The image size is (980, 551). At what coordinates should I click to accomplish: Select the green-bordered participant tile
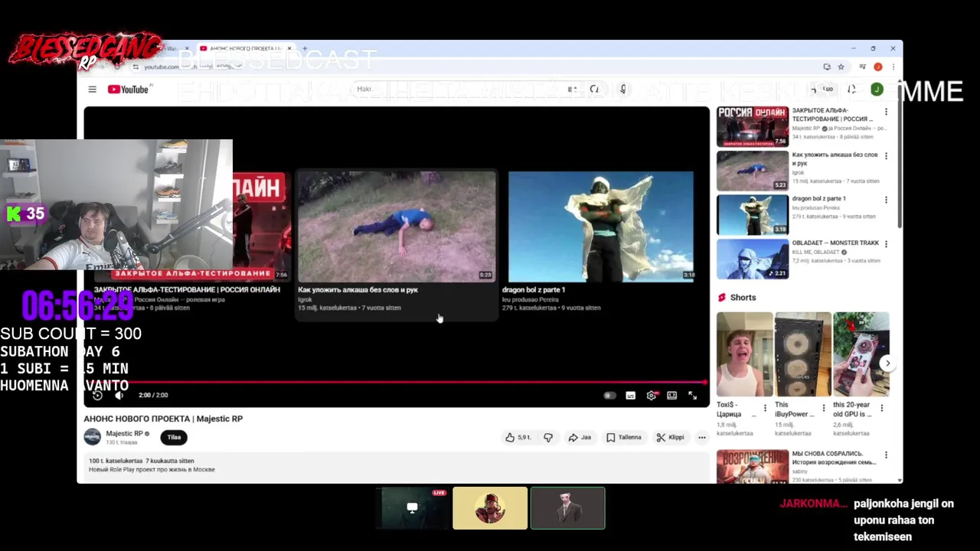[567, 508]
